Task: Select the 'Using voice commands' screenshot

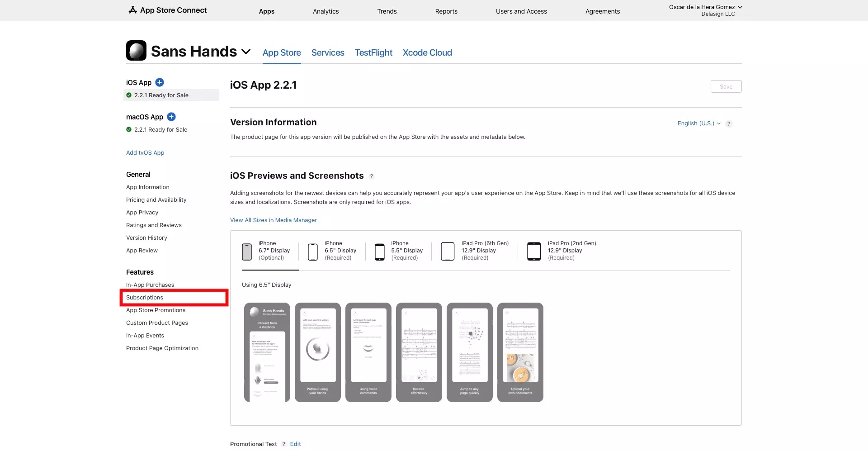Action: 368,352
